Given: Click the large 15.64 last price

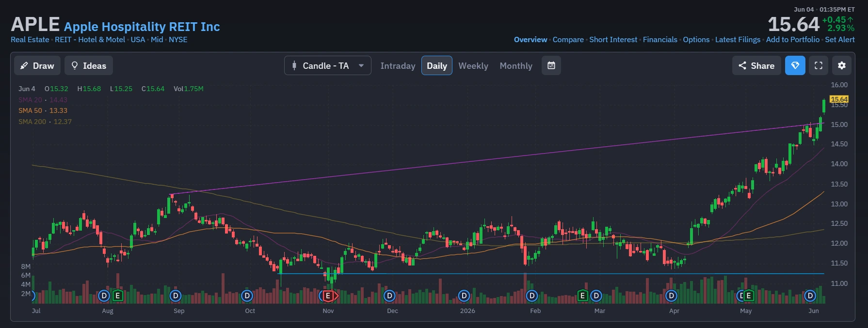Looking at the screenshot, I should [793, 24].
